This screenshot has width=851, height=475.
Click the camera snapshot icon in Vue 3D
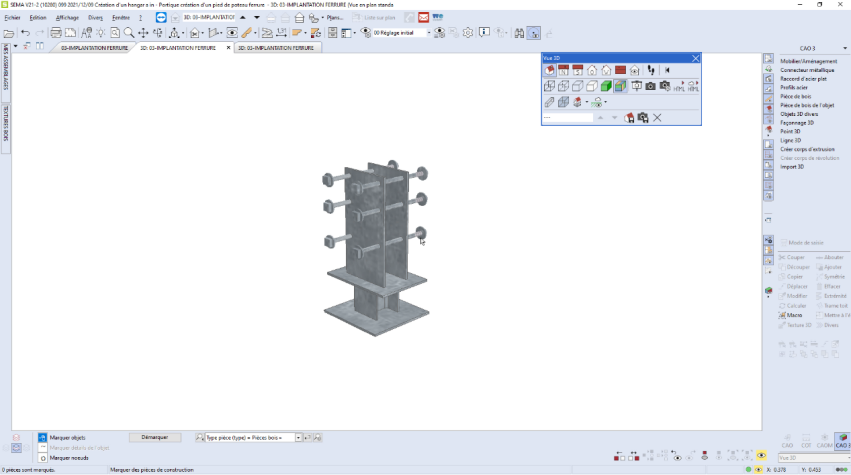[650, 87]
